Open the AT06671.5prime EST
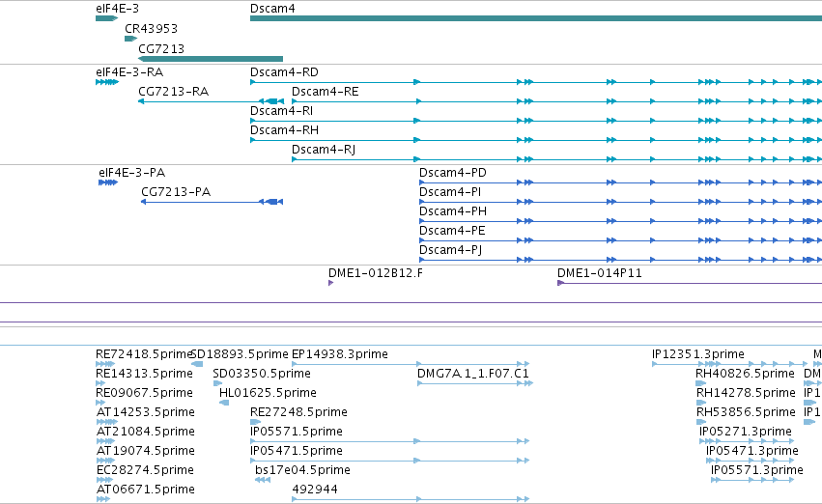Screen dimensions: 822x504 [x=145, y=490]
